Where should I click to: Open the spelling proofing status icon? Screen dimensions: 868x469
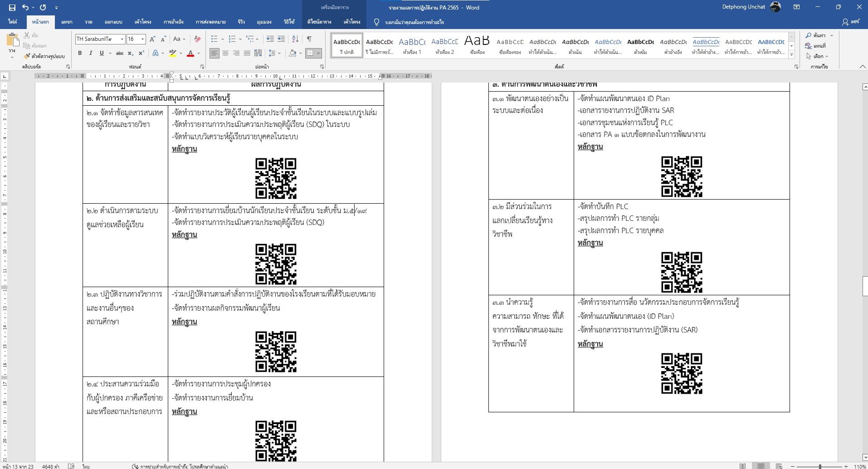[71, 466]
